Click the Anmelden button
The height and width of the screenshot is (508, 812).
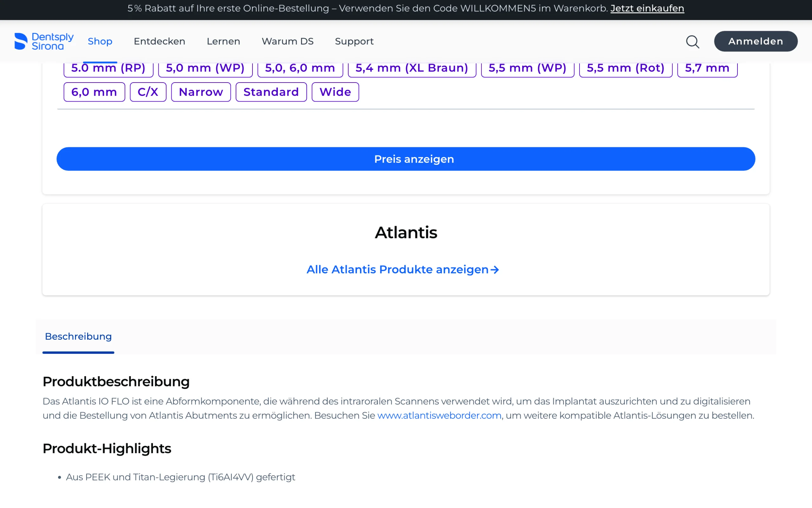pyautogui.click(x=756, y=41)
